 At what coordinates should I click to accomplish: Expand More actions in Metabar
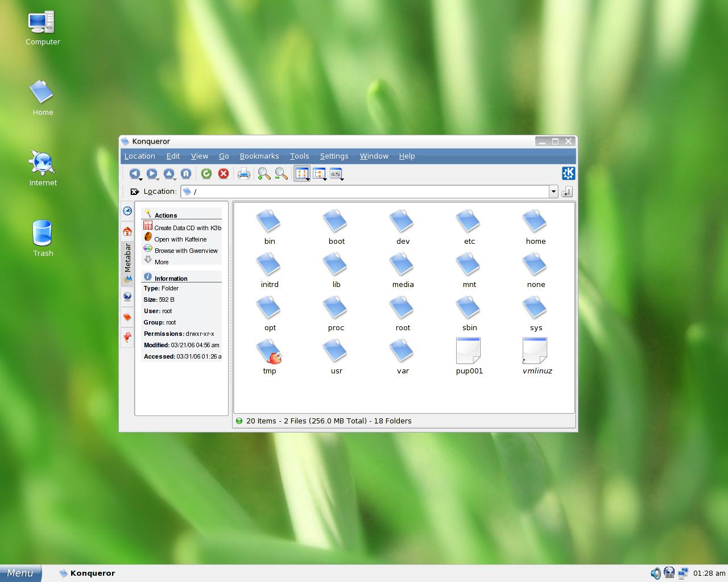(156, 261)
